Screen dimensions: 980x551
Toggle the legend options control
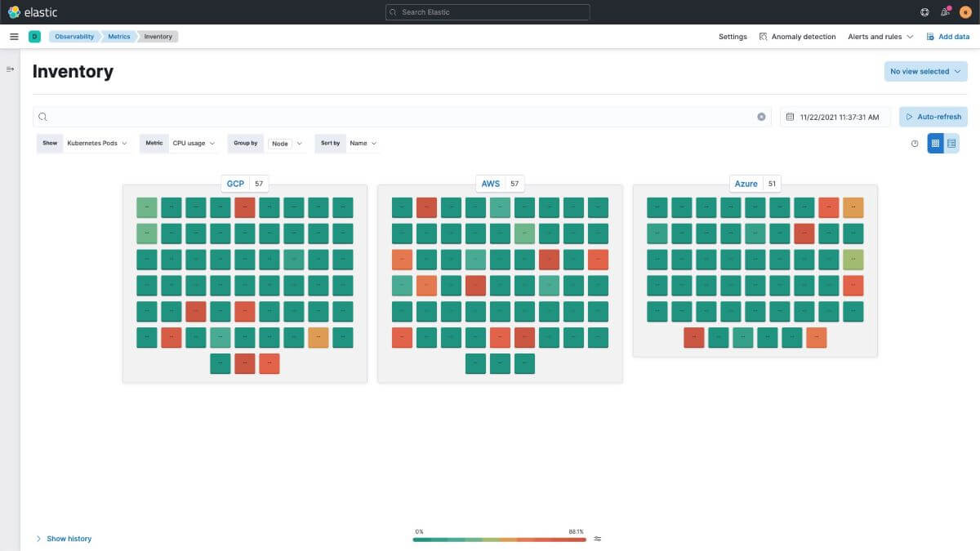point(597,538)
